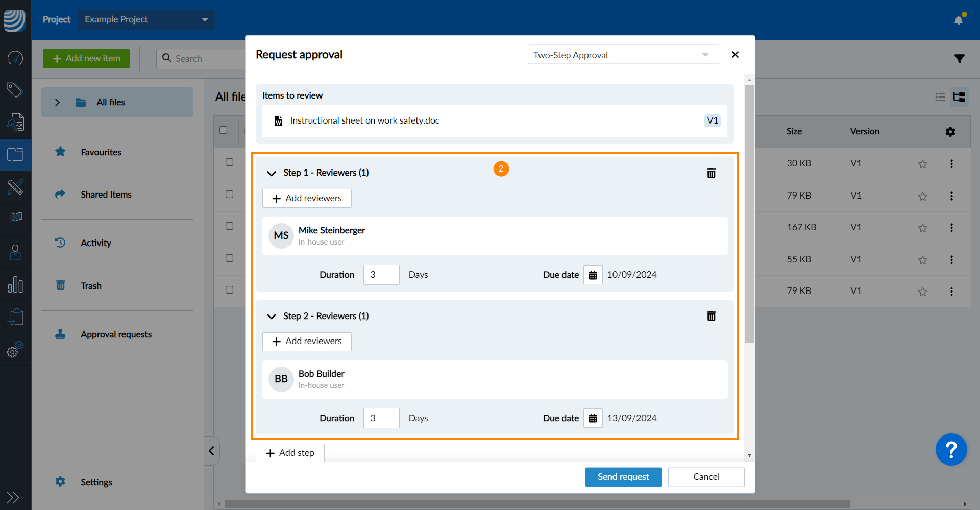The height and width of the screenshot is (510, 980).
Task: Click the Send request button
Action: pos(623,477)
